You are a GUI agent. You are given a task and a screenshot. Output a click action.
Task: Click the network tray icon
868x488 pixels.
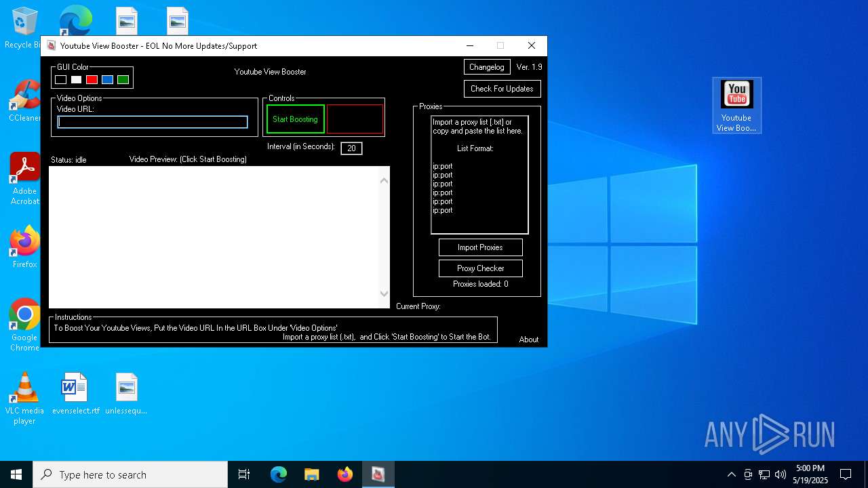[x=764, y=474]
